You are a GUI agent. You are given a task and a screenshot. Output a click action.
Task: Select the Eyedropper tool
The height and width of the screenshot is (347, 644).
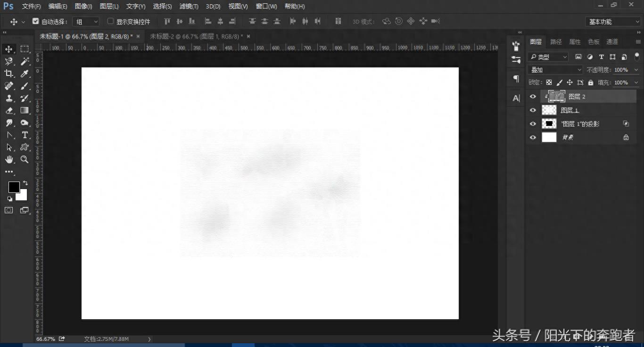tap(25, 74)
